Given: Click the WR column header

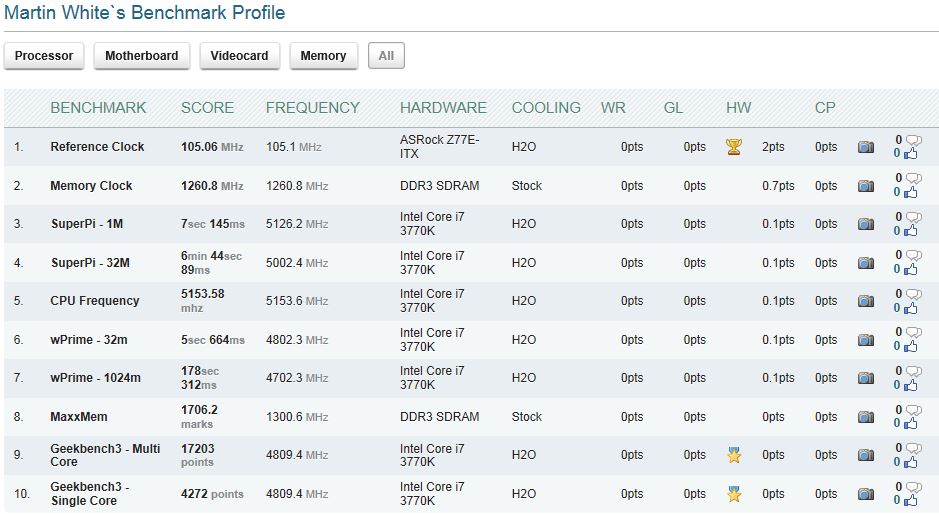Looking at the screenshot, I should coord(613,108).
